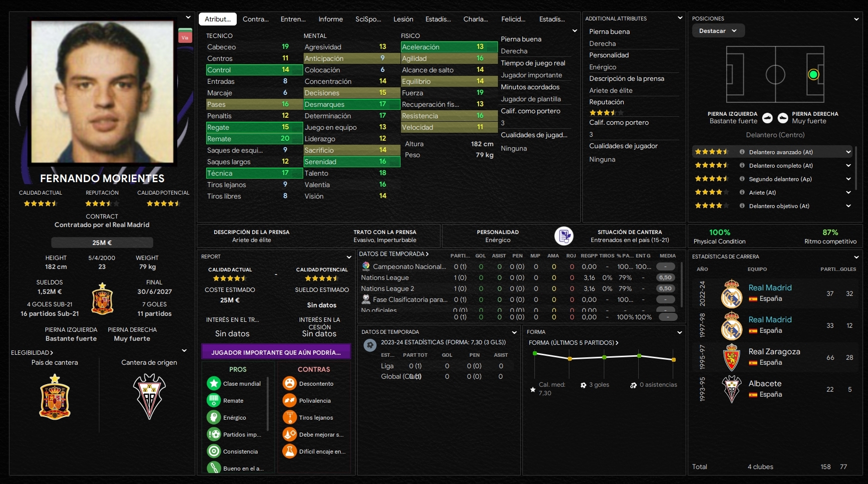
Task: Click the Spain badge under País de cantera
Action: tap(55, 397)
